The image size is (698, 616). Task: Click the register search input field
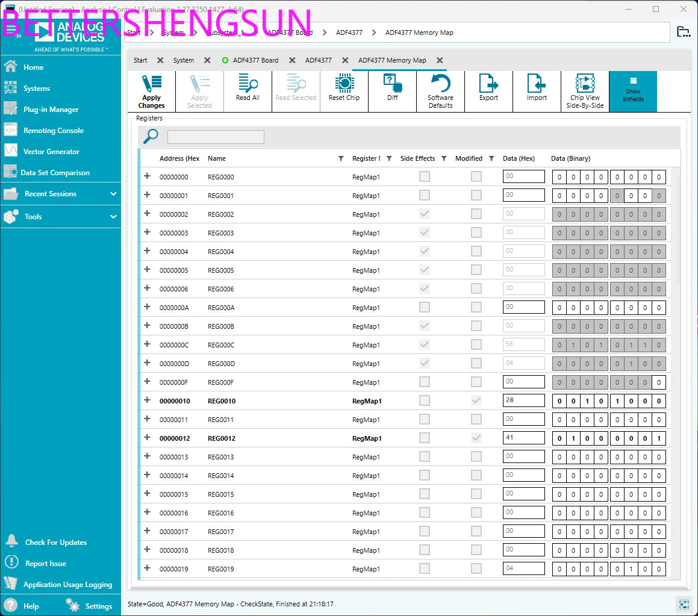click(x=216, y=137)
